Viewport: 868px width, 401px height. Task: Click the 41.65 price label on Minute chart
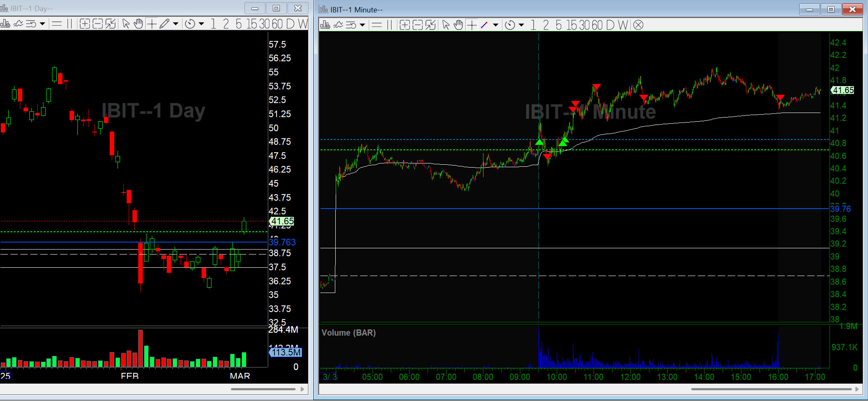[843, 90]
